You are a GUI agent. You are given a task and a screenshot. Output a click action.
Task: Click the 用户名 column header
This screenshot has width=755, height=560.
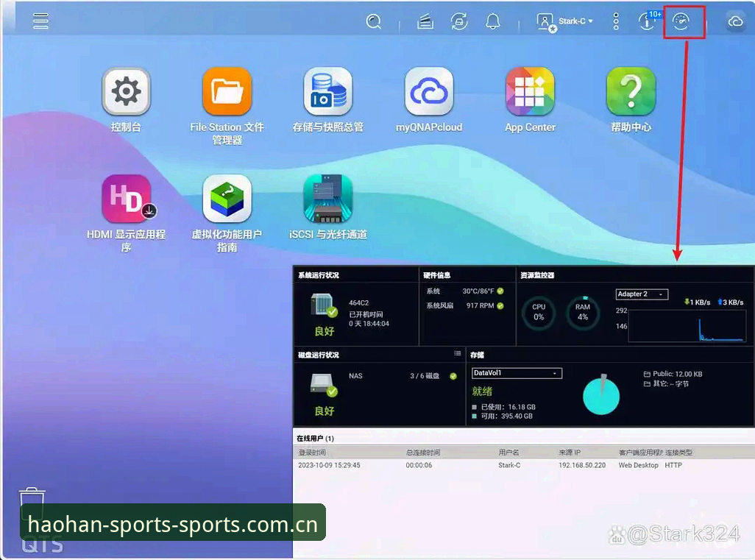509,453
